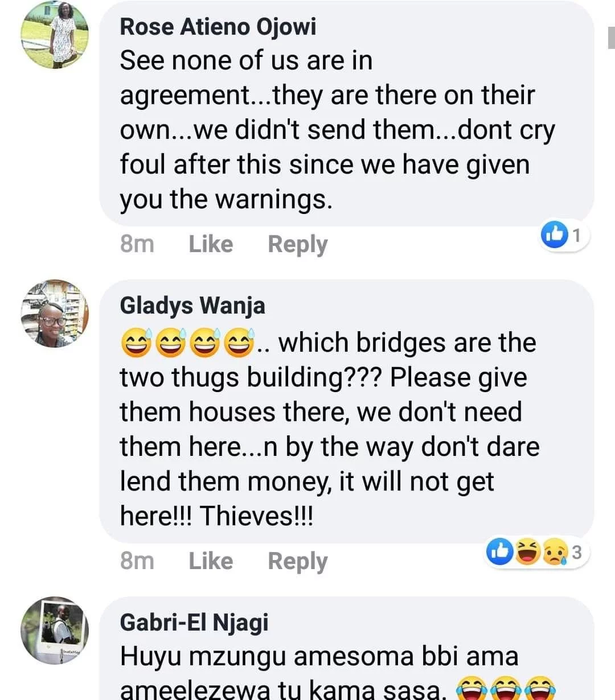Click the 8m timestamp on Gladys's comment
615x700 pixels.
(137, 561)
